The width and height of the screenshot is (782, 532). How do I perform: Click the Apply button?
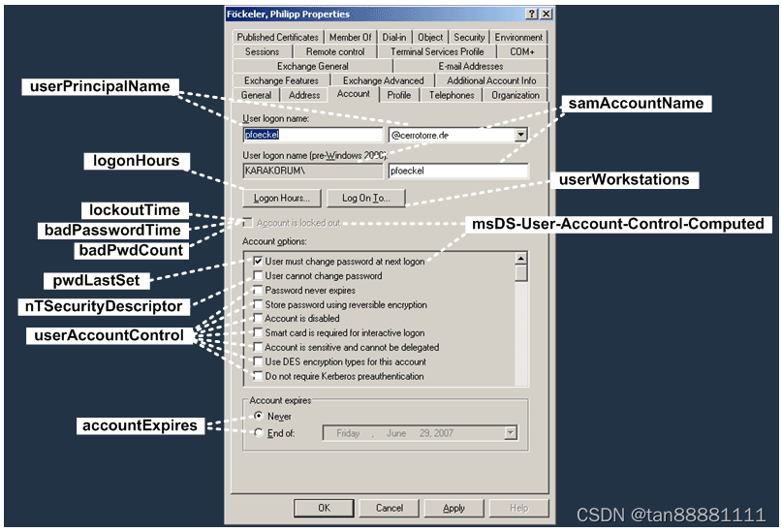coord(454,508)
